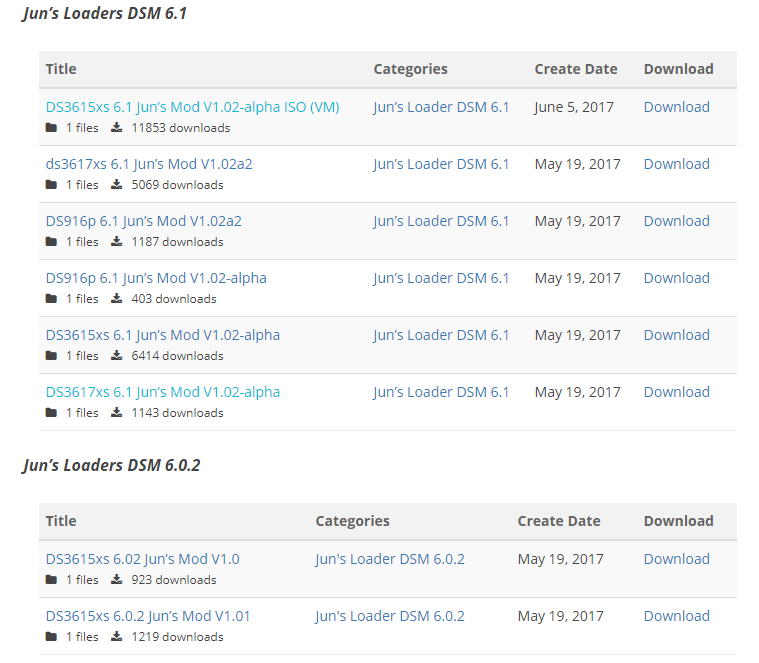759x663 pixels.
Task: Click folder icon in 923 downloads row
Action: pos(51,580)
